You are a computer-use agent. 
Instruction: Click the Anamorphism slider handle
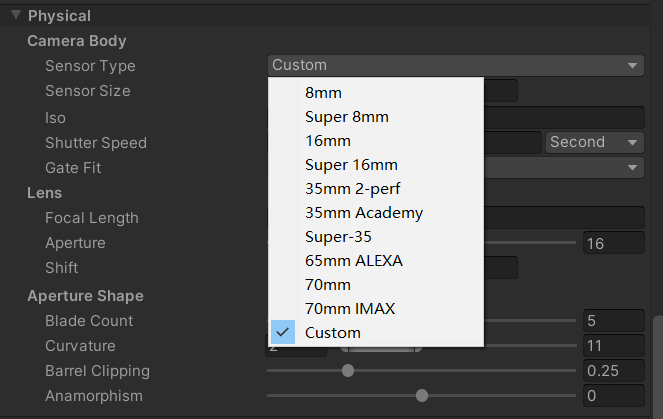pos(422,396)
